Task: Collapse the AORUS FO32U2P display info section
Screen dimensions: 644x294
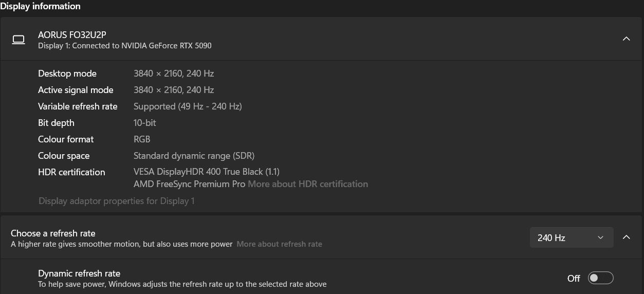Action: pyautogui.click(x=626, y=39)
